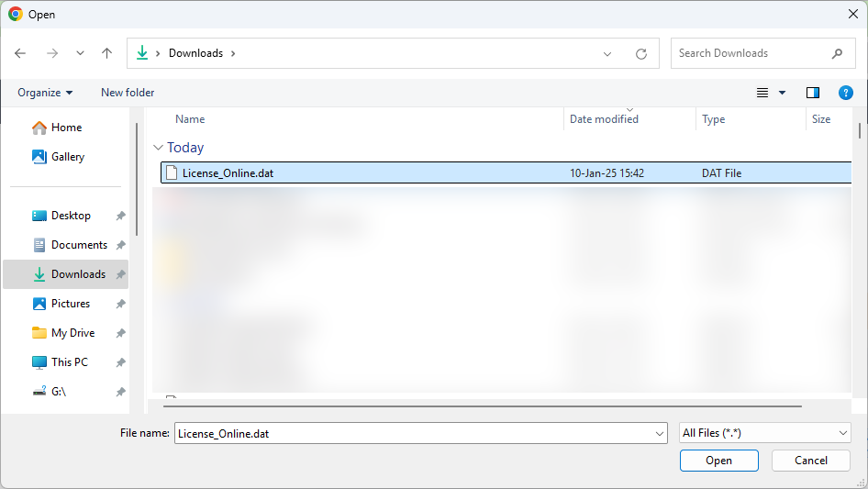Open the Organize menu
The height and width of the screenshot is (489, 868).
(45, 93)
